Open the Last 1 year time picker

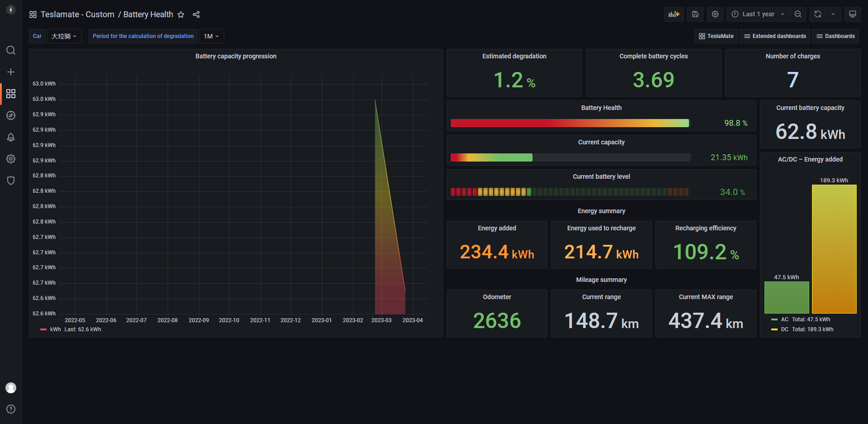click(758, 14)
